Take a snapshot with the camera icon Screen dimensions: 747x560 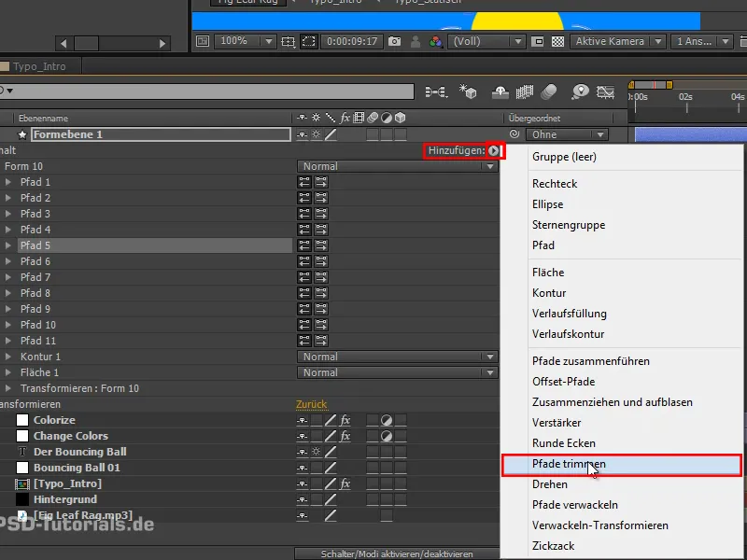[394, 41]
